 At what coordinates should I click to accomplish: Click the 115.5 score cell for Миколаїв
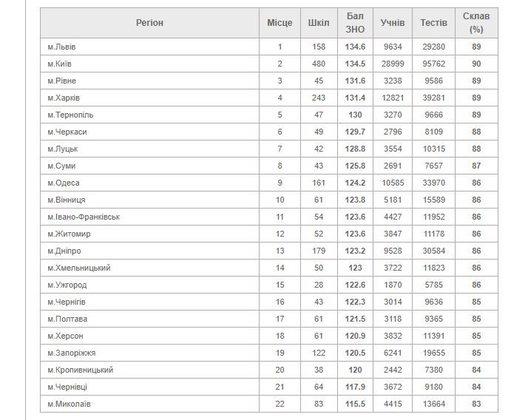[x=355, y=404]
